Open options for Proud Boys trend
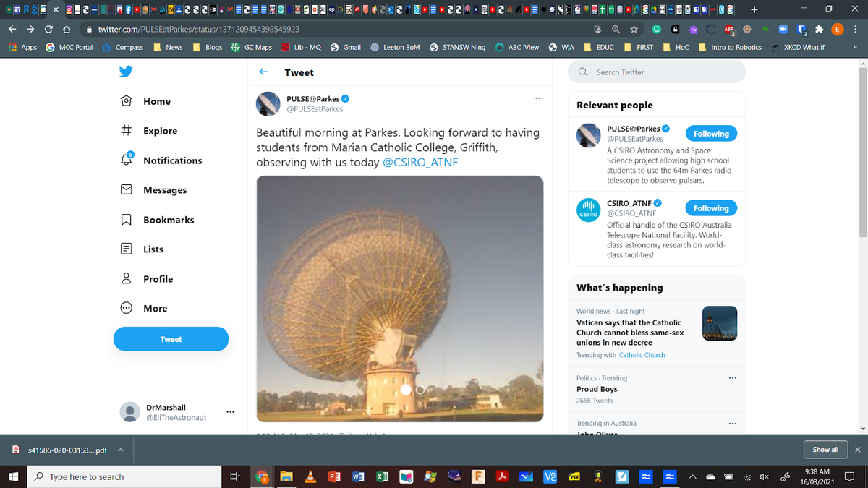The width and height of the screenshot is (868, 488). tap(732, 378)
